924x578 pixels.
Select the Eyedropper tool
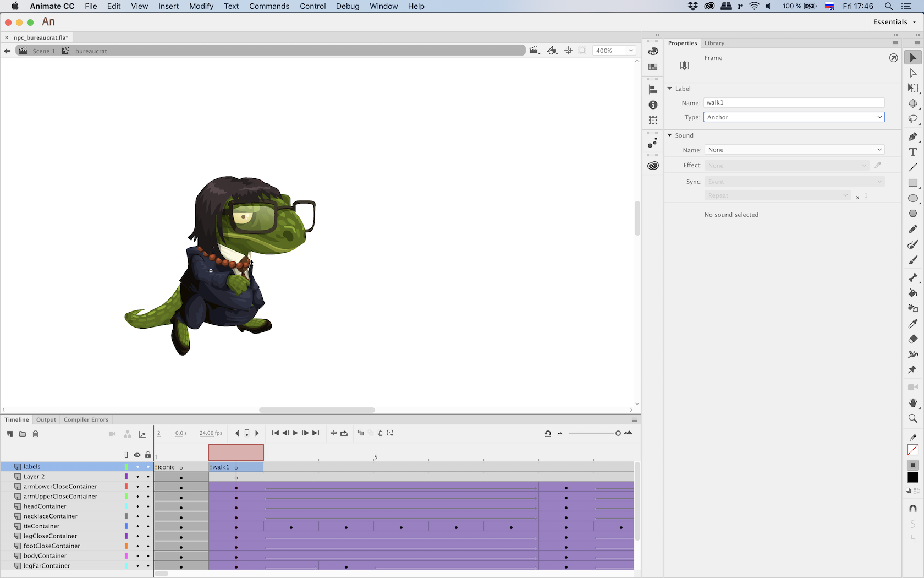(913, 324)
